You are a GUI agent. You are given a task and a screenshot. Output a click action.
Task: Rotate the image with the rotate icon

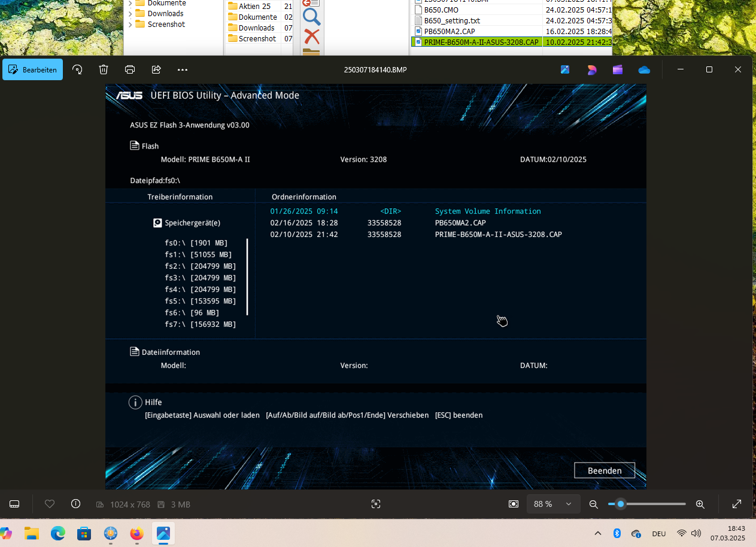click(x=77, y=69)
